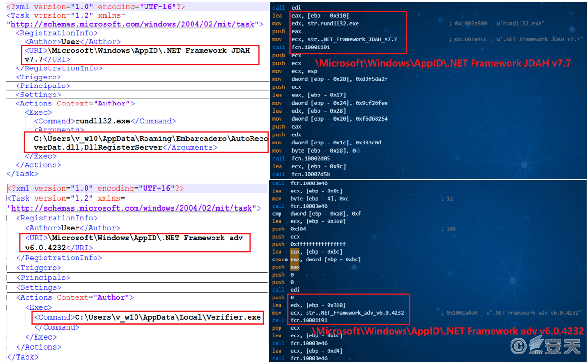Click the highlighted eax in cmova instruction
The width and height of the screenshot is (588, 364).
click(295, 259)
